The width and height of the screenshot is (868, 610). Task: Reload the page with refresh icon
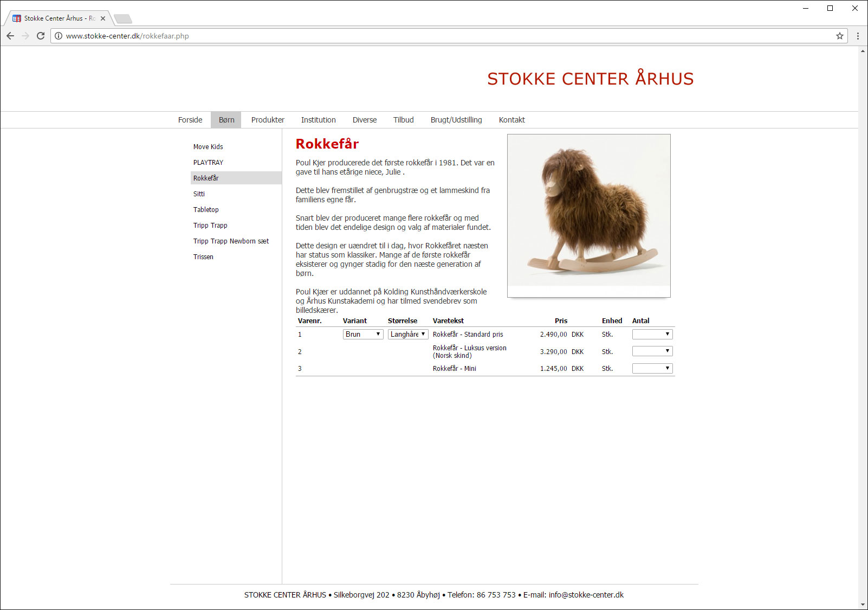click(41, 36)
